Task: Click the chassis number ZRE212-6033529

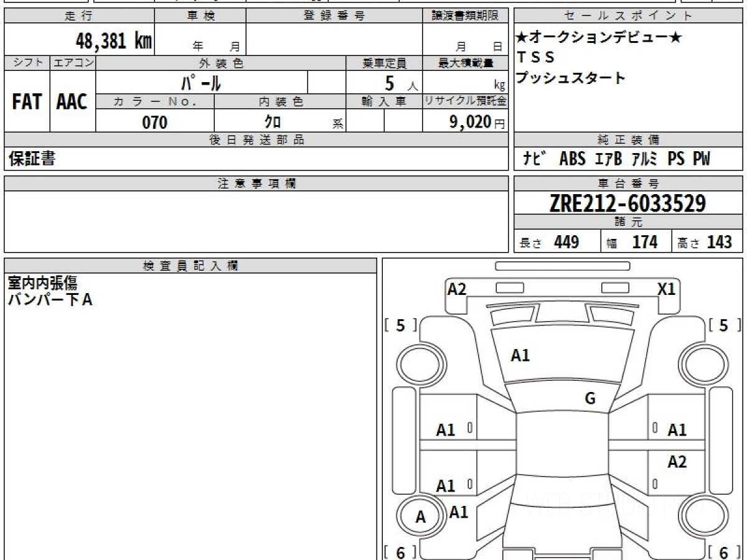Action: pyautogui.click(x=628, y=203)
